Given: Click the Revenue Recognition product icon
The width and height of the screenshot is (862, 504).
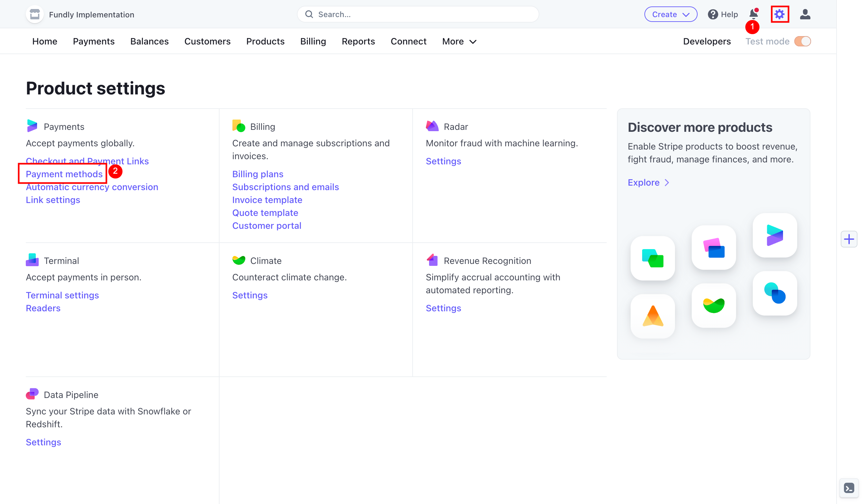Looking at the screenshot, I should (x=432, y=260).
